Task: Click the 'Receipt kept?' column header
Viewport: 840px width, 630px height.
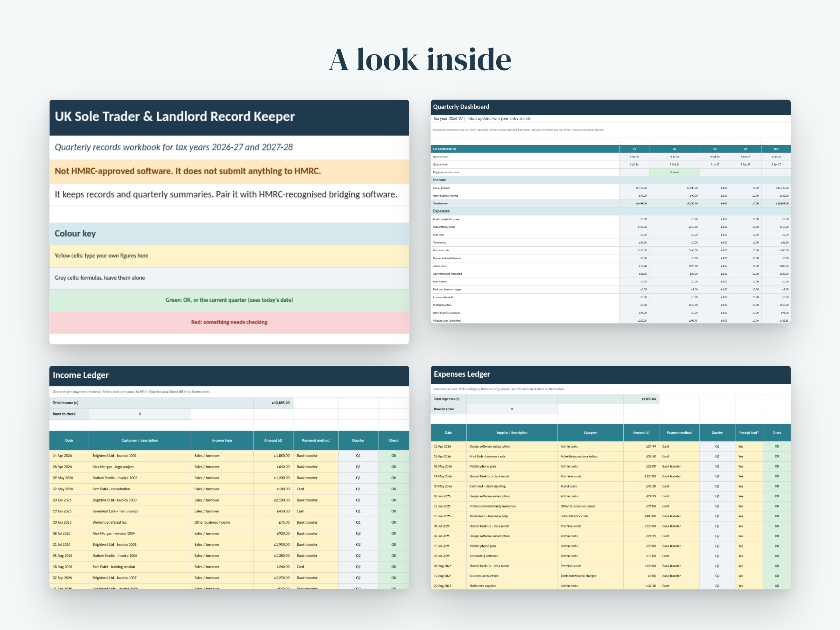Action: point(749,433)
